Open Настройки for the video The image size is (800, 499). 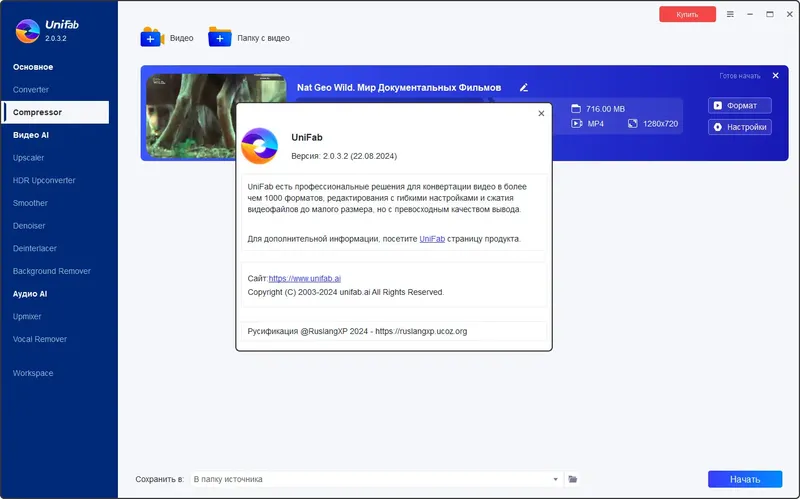740,127
